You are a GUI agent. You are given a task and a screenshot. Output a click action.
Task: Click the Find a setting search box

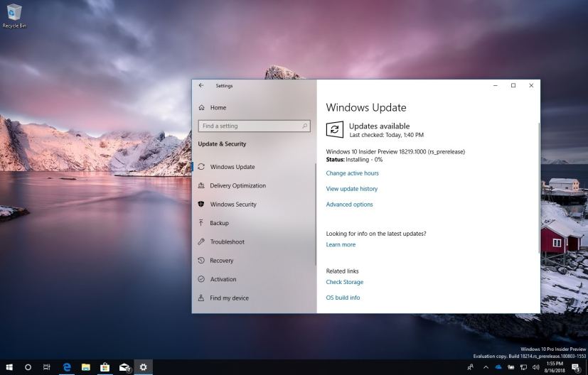coord(255,126)
